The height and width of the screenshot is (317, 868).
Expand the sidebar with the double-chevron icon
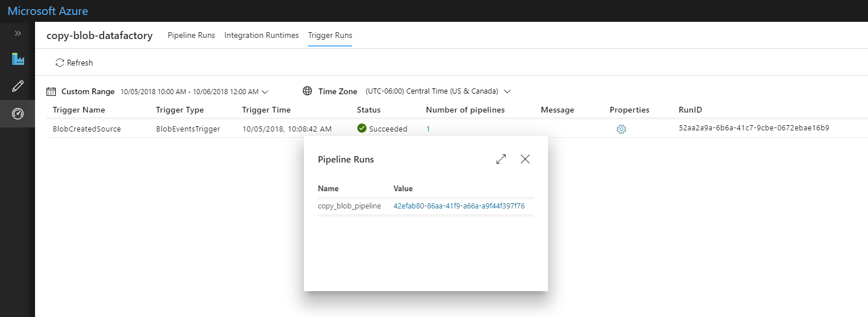click(18, 33)
